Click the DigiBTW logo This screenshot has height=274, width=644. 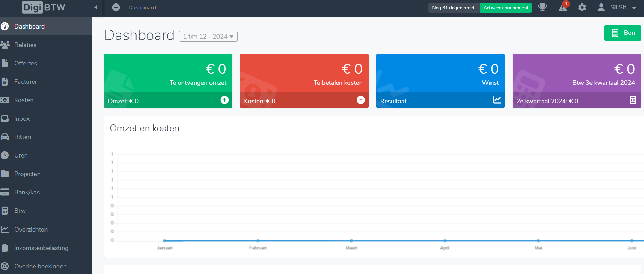tap(43, 7)
